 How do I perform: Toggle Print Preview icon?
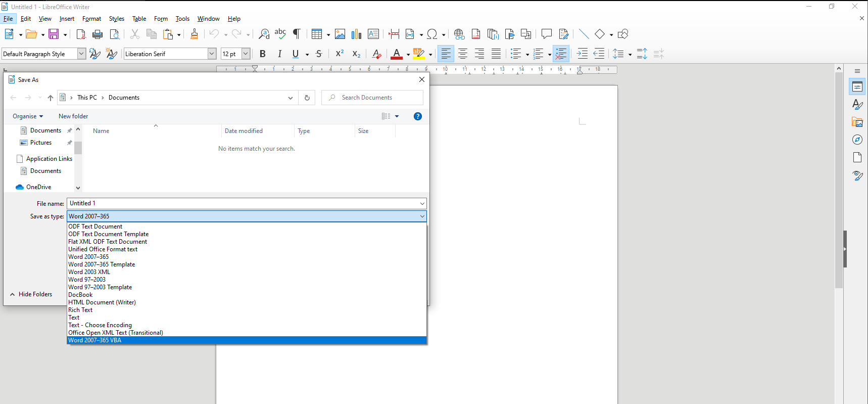(115, 34)
